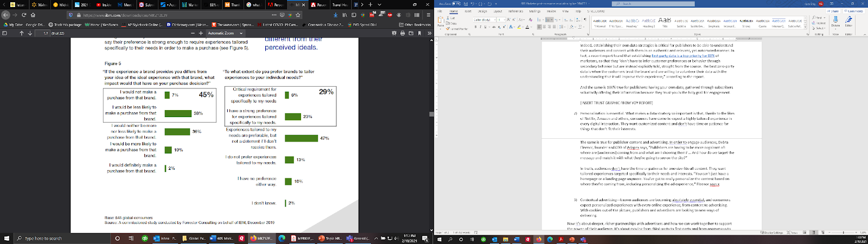Open the Other Bookmarks folder
The image size is (868, 244).
[x=415, y=24]
